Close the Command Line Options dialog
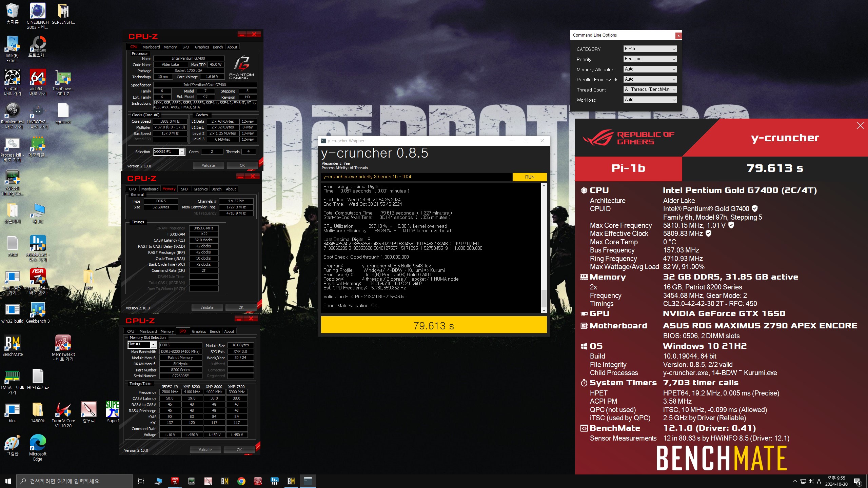 pyautogui.click(x=678, y=35)
